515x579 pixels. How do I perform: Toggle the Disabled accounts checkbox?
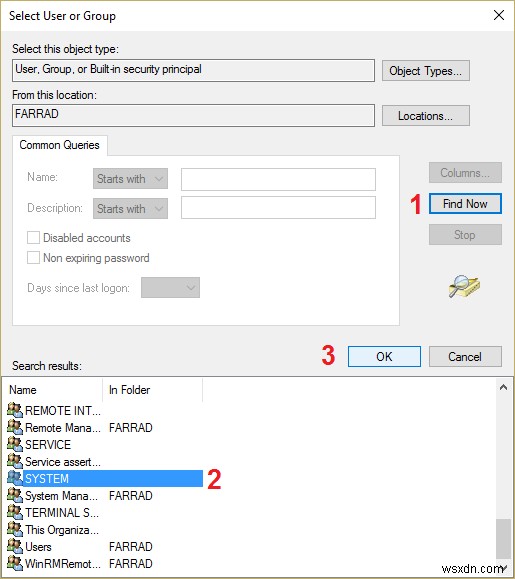pyautogui.click(x=33, y=237)
